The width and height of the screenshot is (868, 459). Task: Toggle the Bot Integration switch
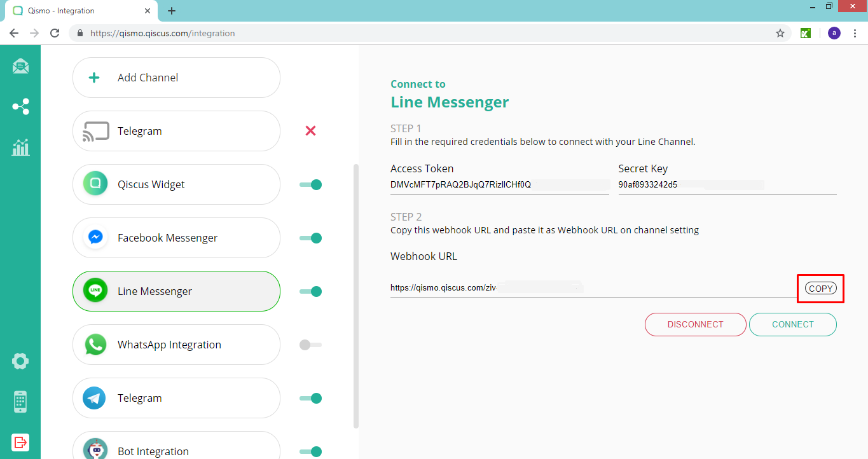click(311, 451)
